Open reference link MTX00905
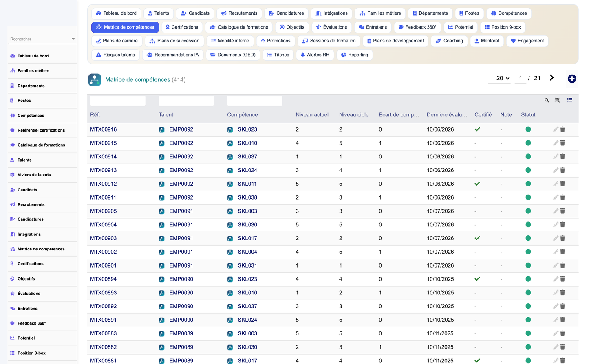The image size is (589, 364). click(x=104, y=211)
